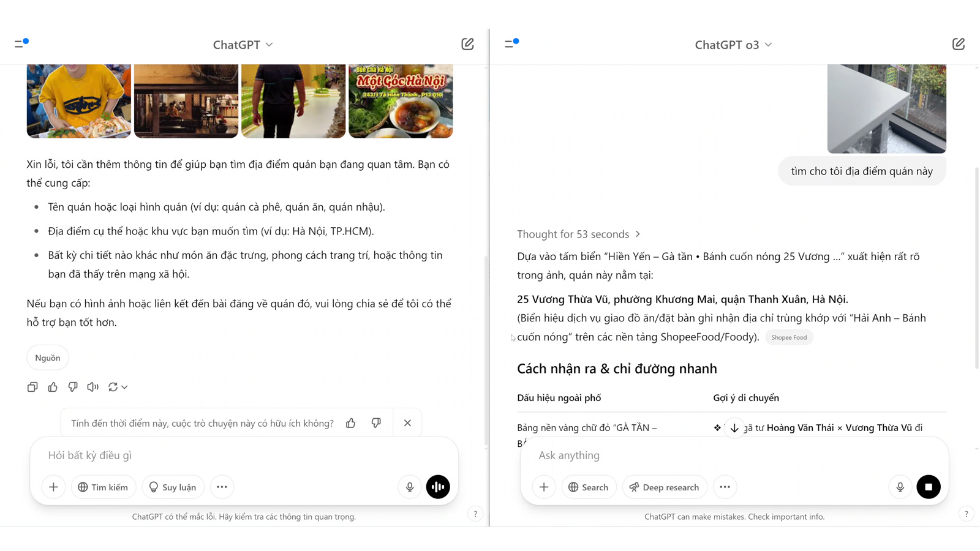Open yellow-shirt person image thumbnail

pyautogui.click(x=79, y=101)
